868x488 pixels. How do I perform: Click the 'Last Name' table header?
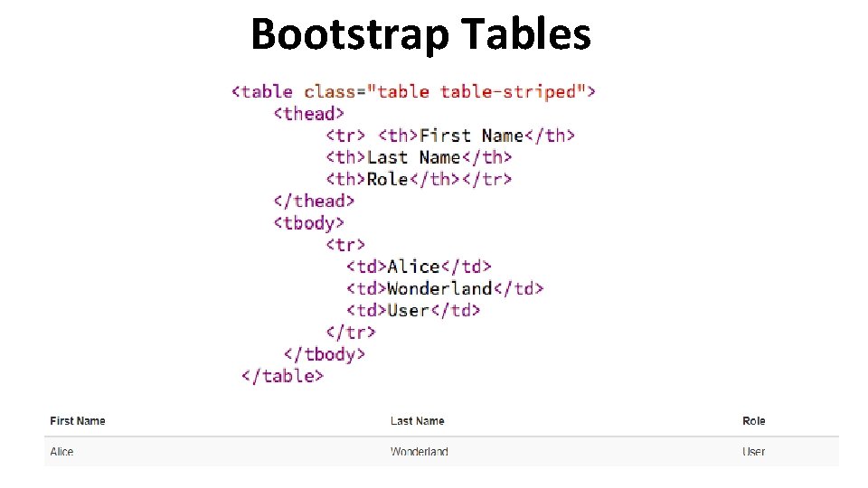(x=418, y=421)
